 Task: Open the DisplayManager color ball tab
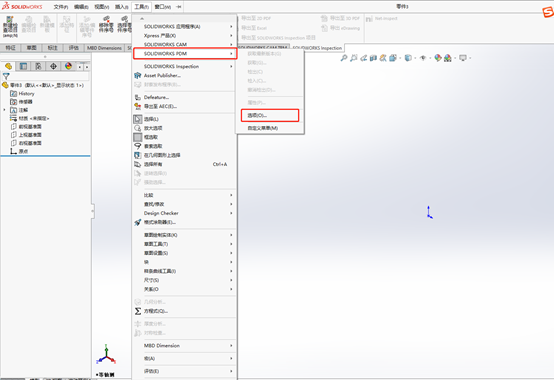(68, 66)
